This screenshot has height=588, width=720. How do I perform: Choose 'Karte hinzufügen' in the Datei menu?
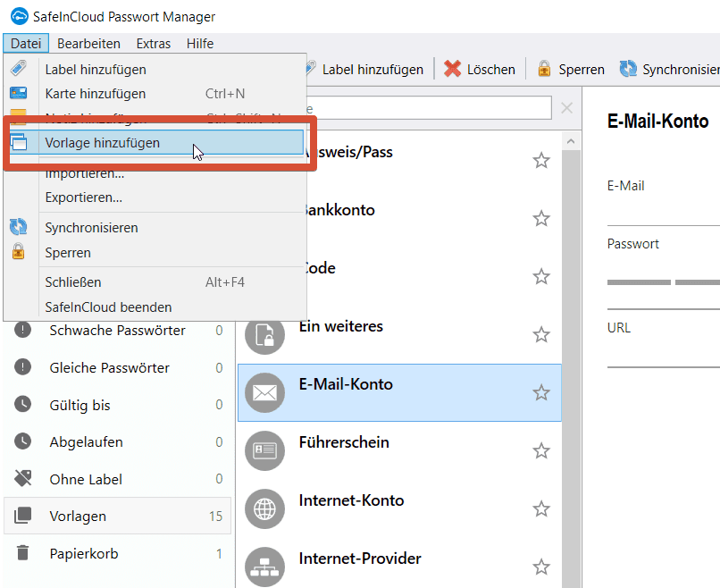(156, 94)
